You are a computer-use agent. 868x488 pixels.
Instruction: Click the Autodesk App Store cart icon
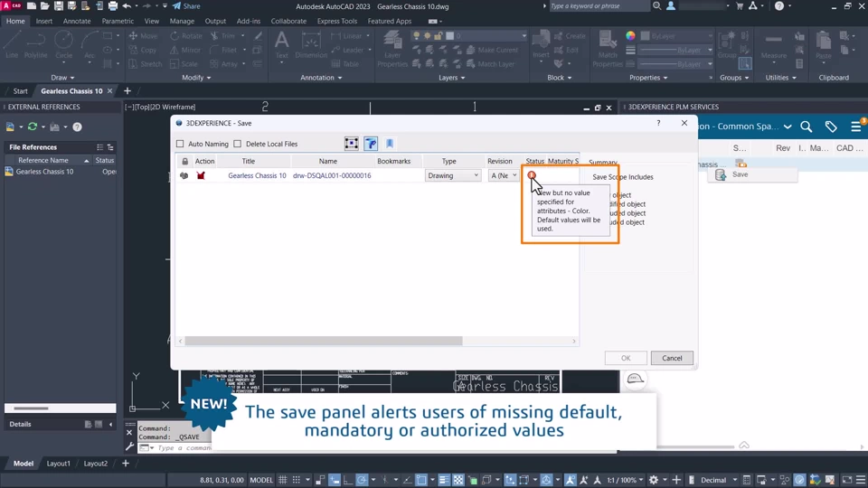coord(740,6)
